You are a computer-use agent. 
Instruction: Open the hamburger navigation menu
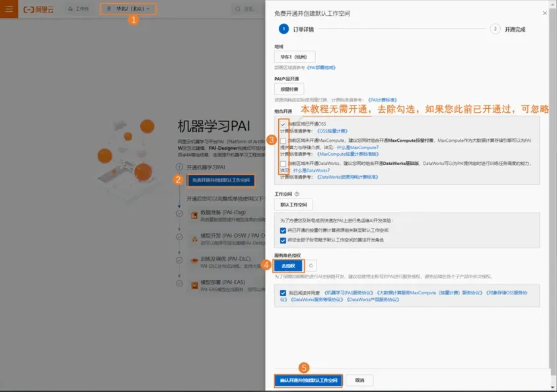click(x=9, y=10)
